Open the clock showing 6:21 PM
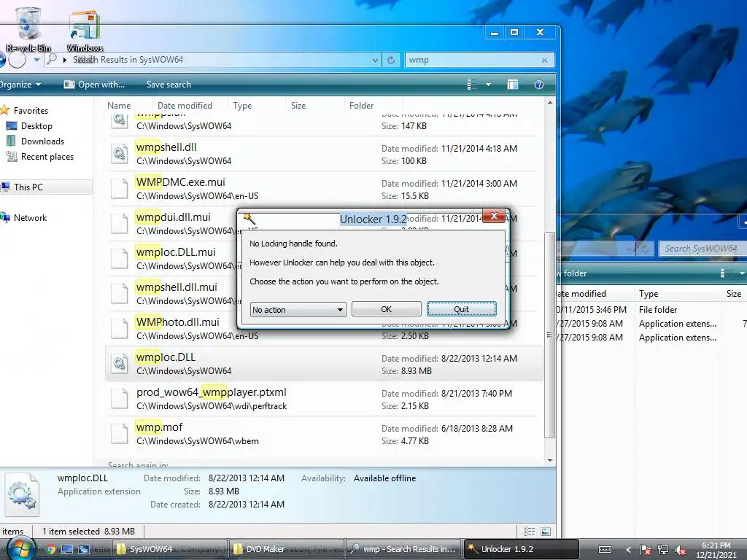This screenshot has width=747, height=560. coord(716,550)
